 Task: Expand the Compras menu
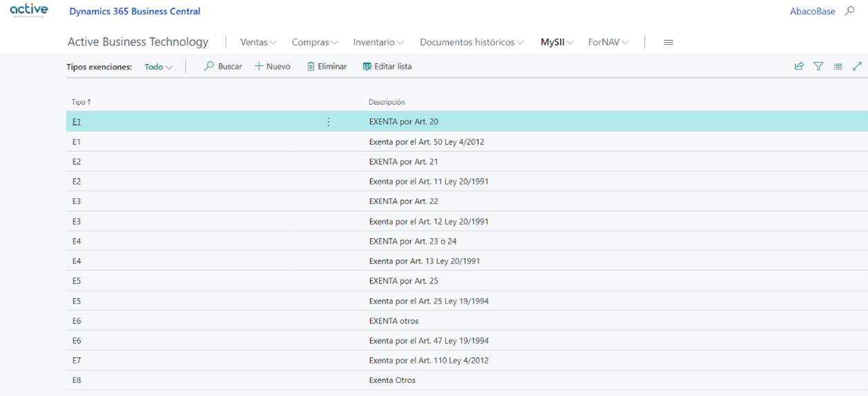coord(315,42)
